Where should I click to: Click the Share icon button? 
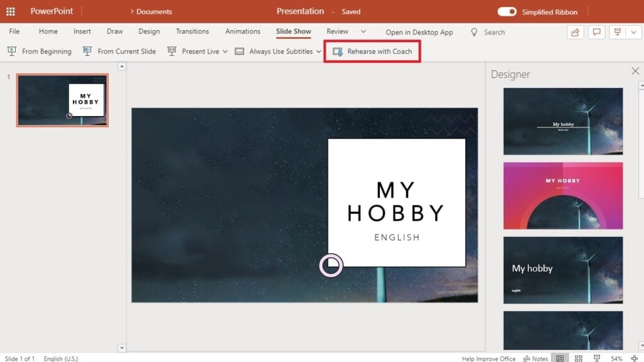pos(575,32)
